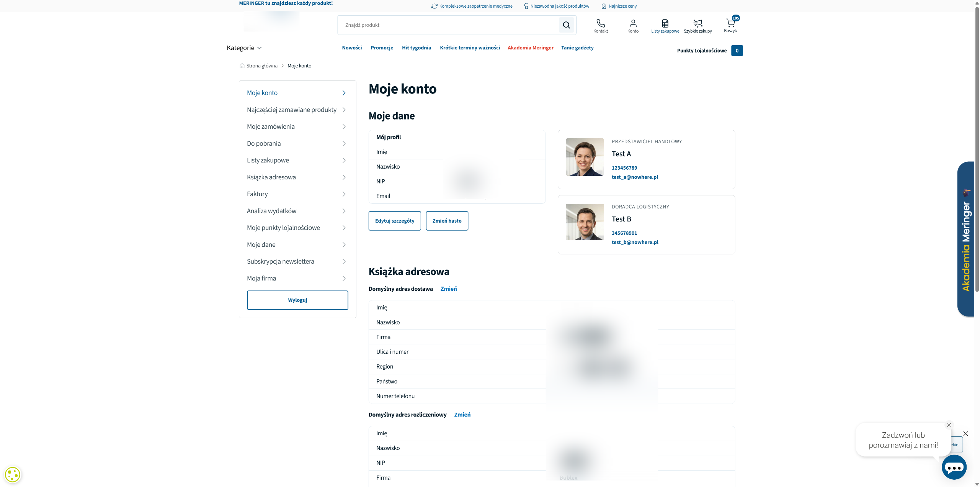Click the Strona główna home breadcrumb
The width and height of the screenshot is (980, 487).
(261, 66)
